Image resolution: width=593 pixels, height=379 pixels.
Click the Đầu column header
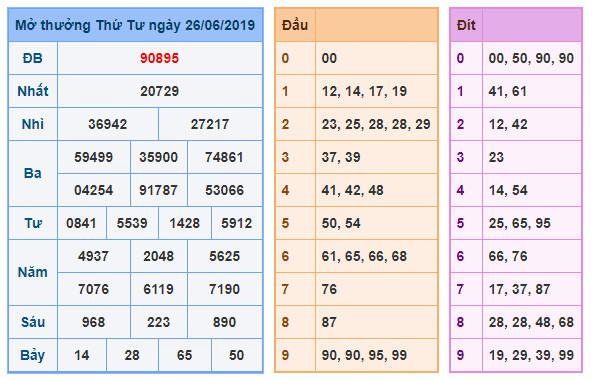click(x=295, y=25)
